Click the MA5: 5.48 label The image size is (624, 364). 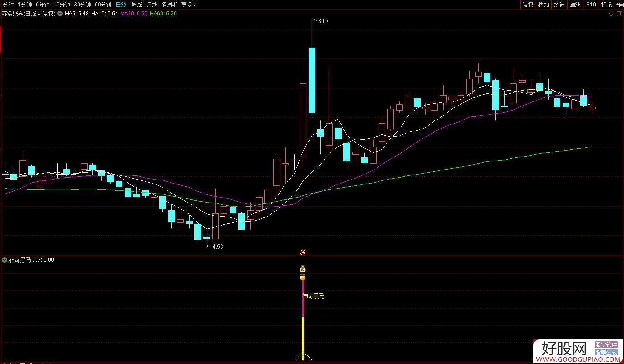point(77,14)
